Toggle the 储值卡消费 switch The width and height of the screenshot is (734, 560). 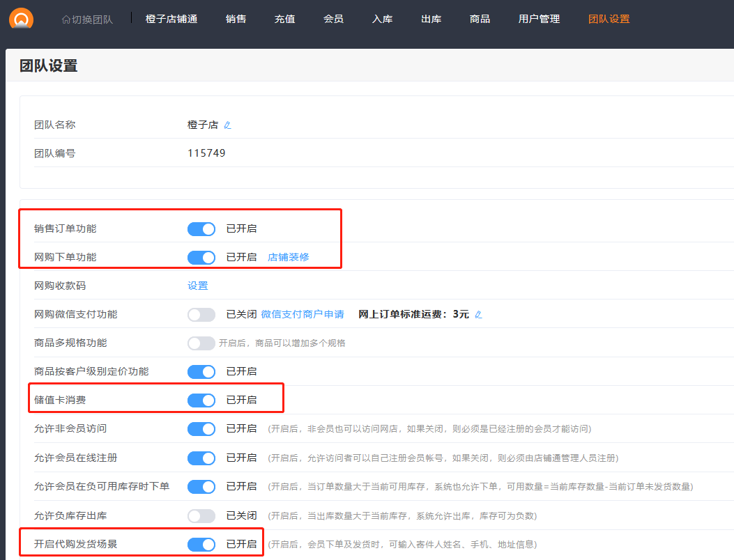[201, 400]
